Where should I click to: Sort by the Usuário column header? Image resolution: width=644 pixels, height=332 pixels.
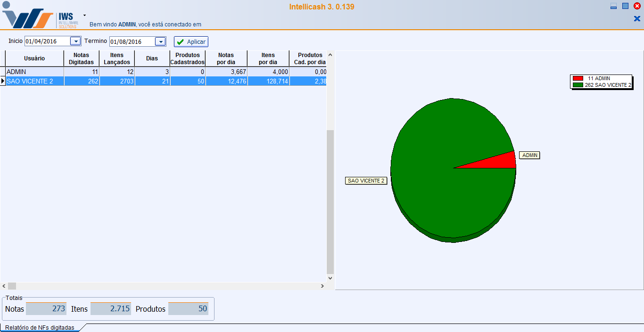[x=34, y=58]
